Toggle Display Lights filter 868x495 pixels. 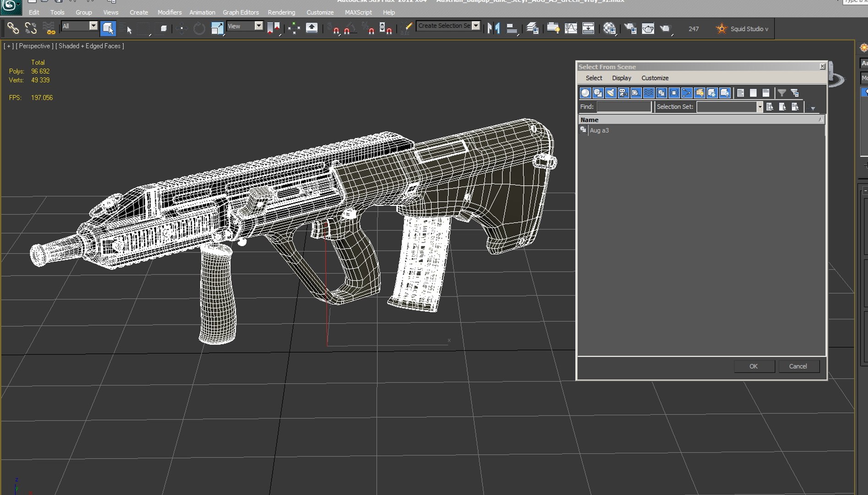(x=611, y=93)
